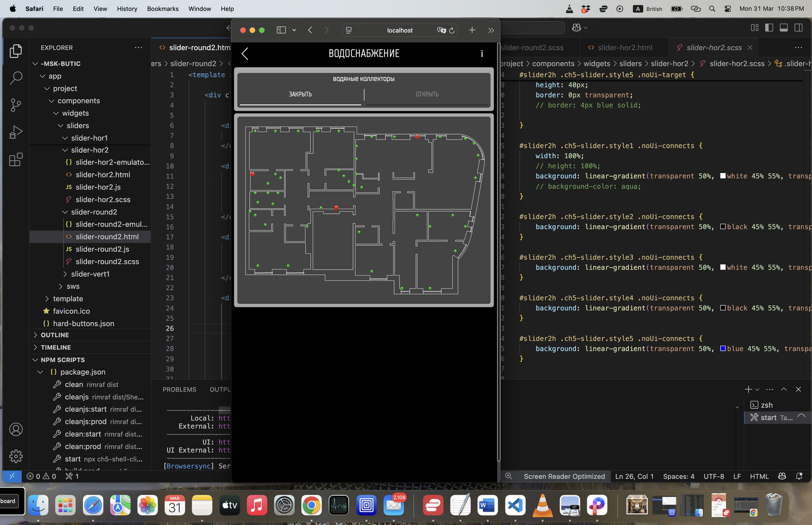Collapse the components folder
Image resolution: width=812 pixels, height=525 pixels.
click(52, 101)
